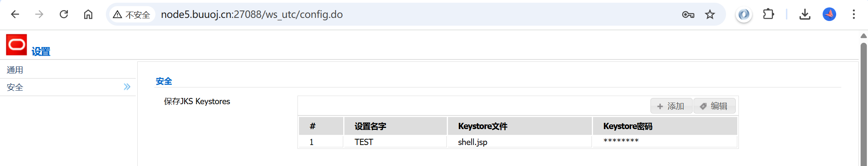Select the 通用 menu item
Viewport: 868px width, 166px height.
(15, 70)
